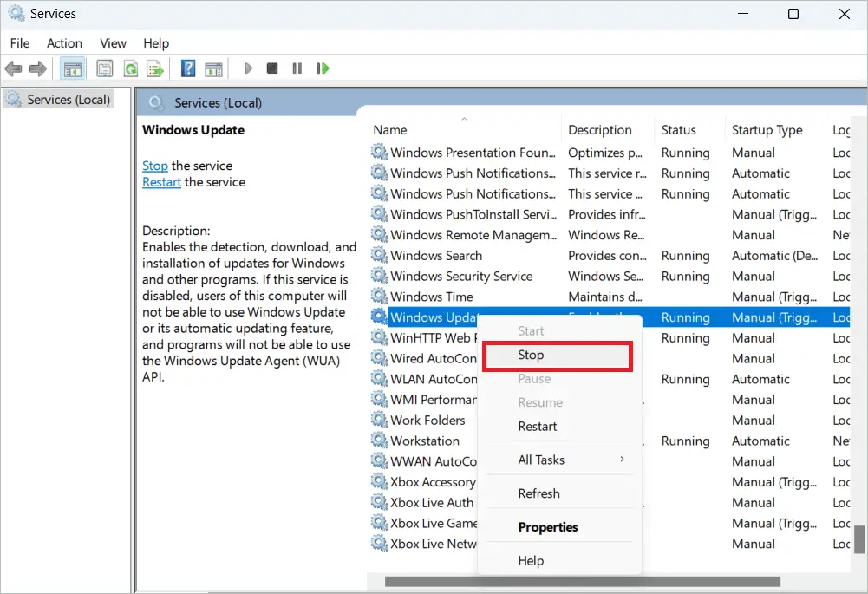The image size is (868, 594).
Task: Open the View menu
Action: tap(113, 43)
